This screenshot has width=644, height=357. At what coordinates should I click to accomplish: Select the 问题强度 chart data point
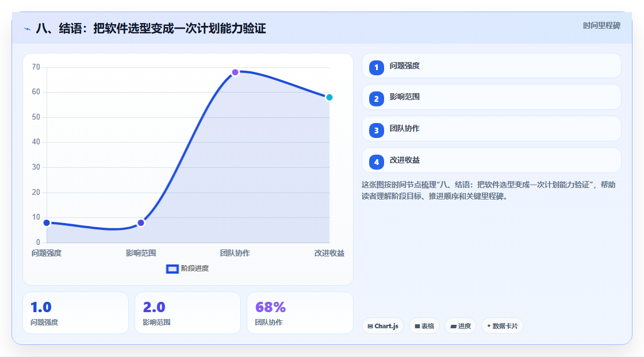coord(47,222)
